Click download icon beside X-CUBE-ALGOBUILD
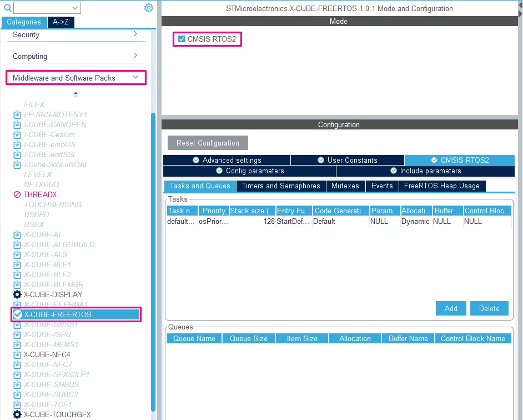This screenshot has height=420, width=523. pyautogui.click(x=17, y=244)
